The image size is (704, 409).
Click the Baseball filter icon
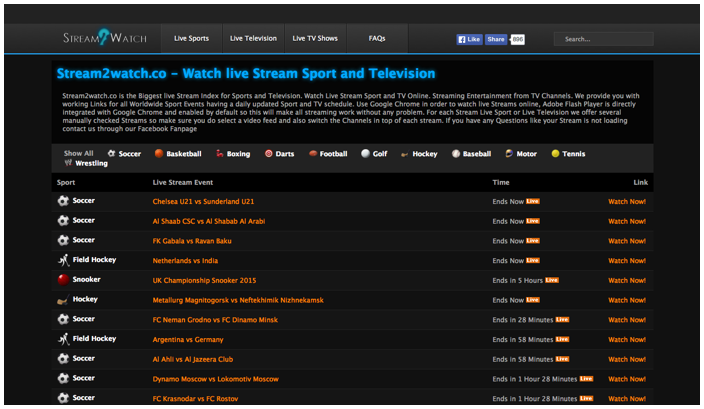[x=456, y=154]
